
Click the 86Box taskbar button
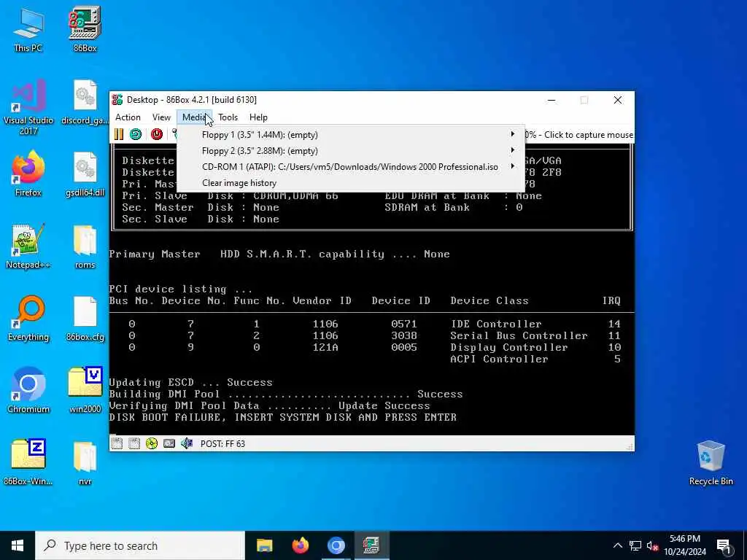(371, 545)
